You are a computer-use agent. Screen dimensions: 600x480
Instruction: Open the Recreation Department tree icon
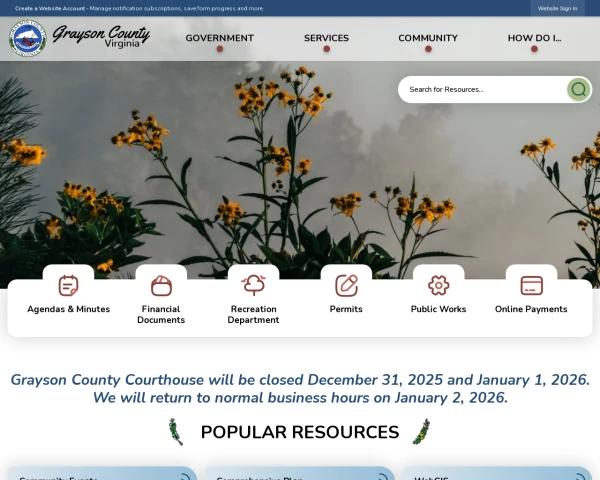pos(254,285)
